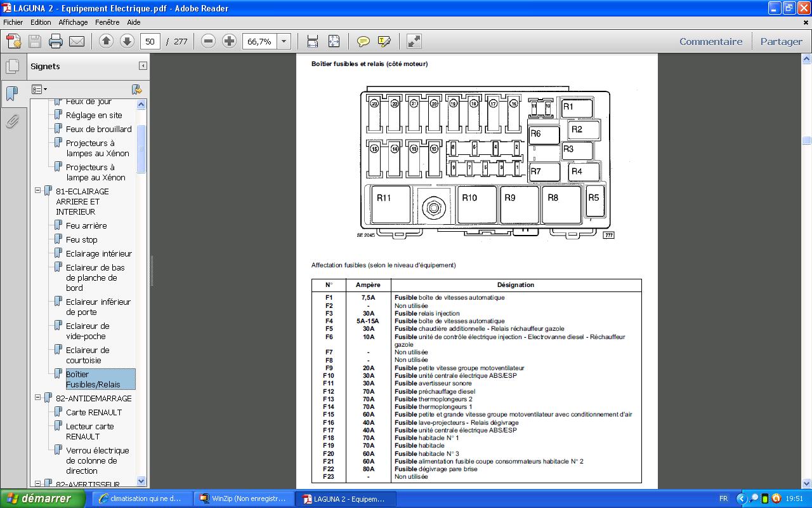Collapse the 82-AVERTISSEUR node
This screenshot has width=812, height=508.
coord(37,484)
